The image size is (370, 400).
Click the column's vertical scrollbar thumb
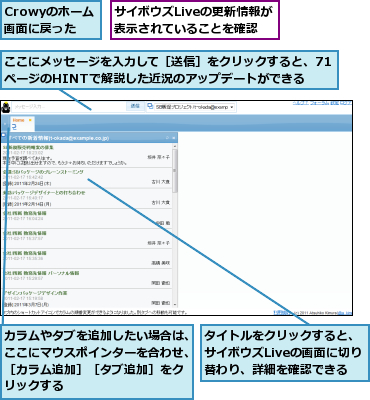click(x=175, y=171)
